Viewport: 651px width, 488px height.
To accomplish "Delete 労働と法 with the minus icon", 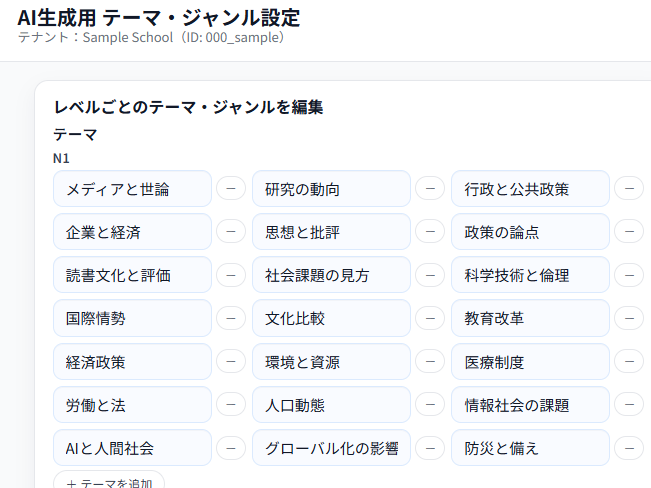I will 230,404.
